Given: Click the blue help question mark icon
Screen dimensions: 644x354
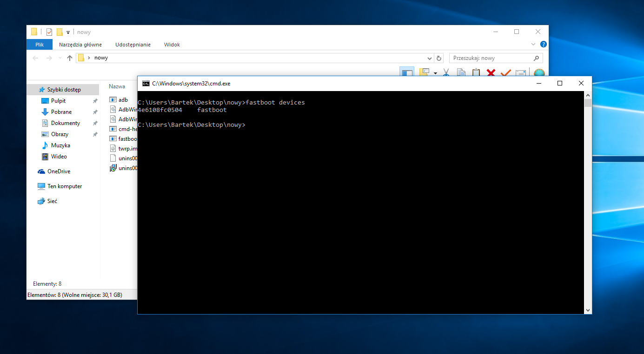Looking at the screenshot, I should coord(543,44).
